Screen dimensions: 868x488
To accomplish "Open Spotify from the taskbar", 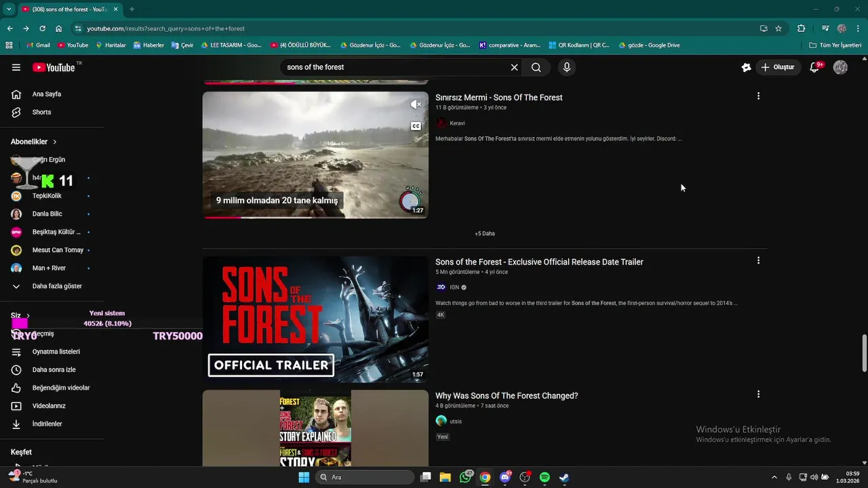I will pyautogui.click(x=545, y=477).
